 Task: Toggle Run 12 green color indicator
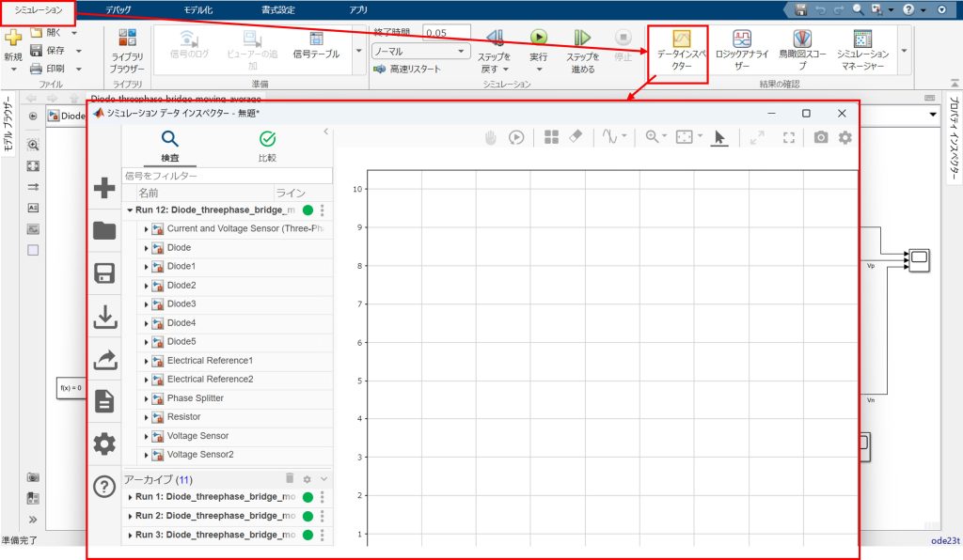click(308, 210)
